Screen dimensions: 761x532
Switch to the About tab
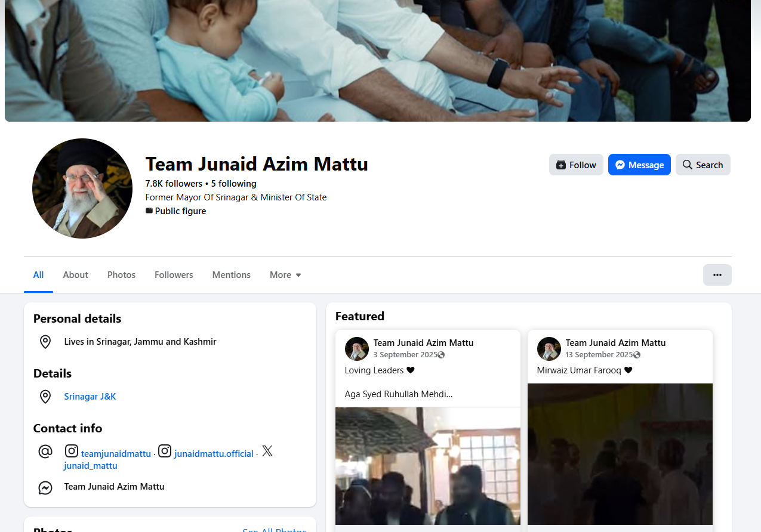[x=75, y=275]
